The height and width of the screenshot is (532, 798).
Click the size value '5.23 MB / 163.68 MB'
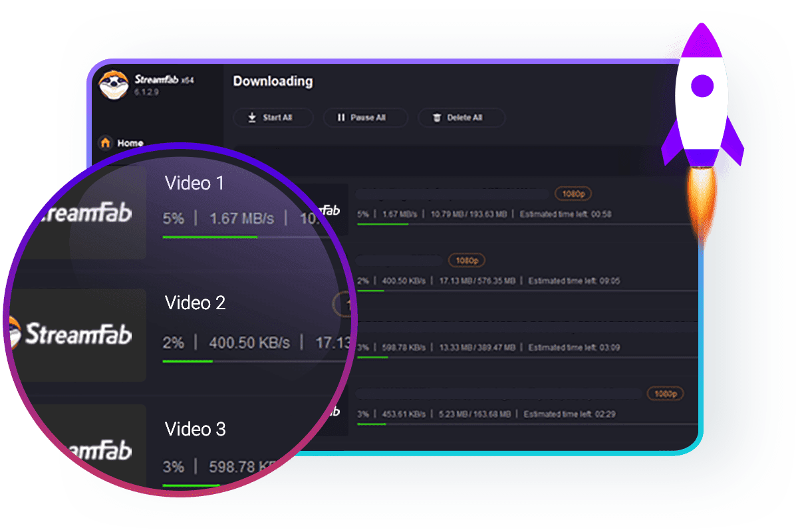475,414
